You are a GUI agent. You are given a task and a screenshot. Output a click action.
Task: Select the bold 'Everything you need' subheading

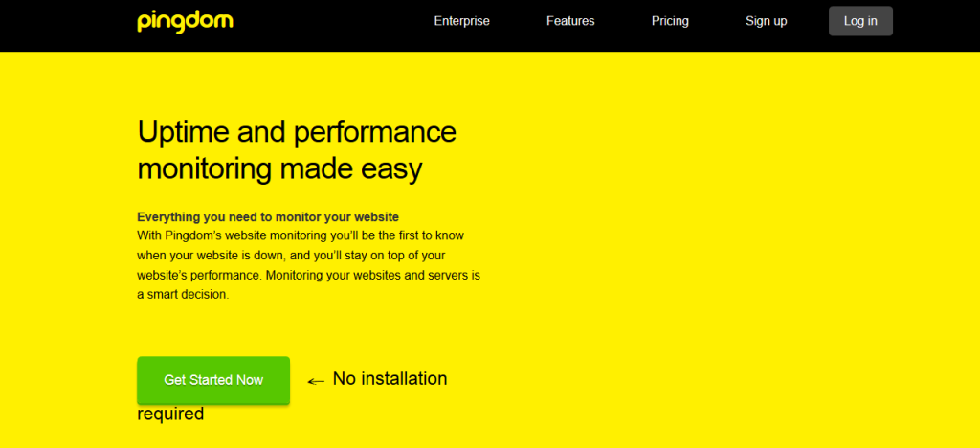click(268, 216)
